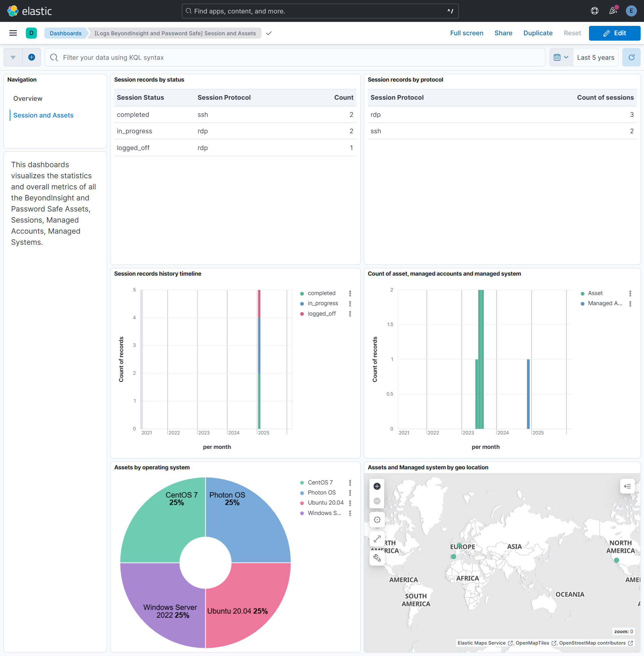Open the help menu icon
Image resolution: width=644 pixels, height=656 pixels.
click(594, 11)
